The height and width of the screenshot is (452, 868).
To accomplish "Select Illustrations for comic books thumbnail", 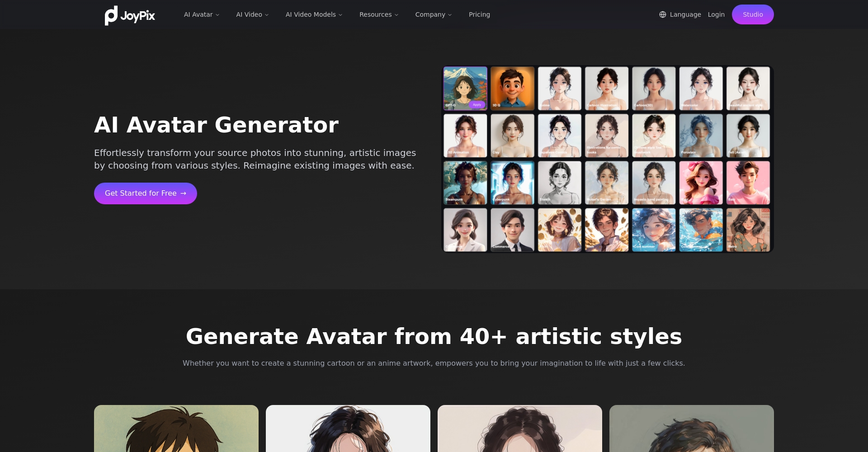I will (x=607, y=136).
